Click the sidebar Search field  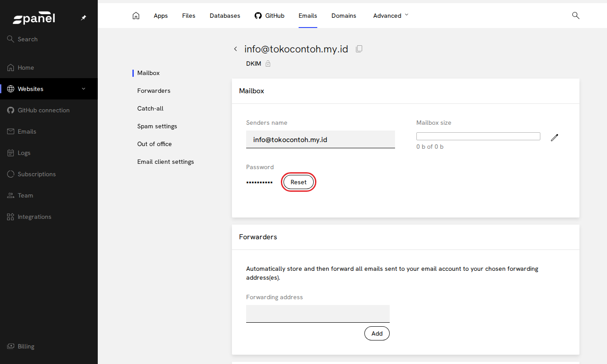[49, 39]
